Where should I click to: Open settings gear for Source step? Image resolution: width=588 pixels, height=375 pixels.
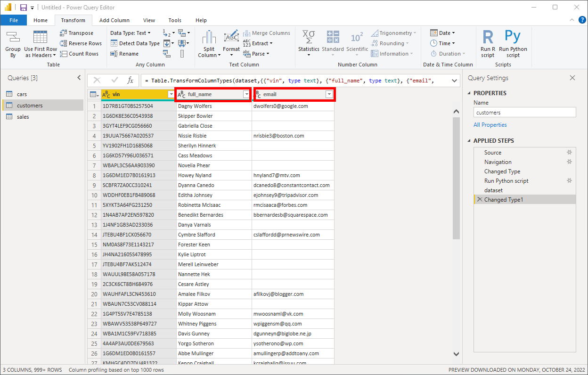pos(569,152)
